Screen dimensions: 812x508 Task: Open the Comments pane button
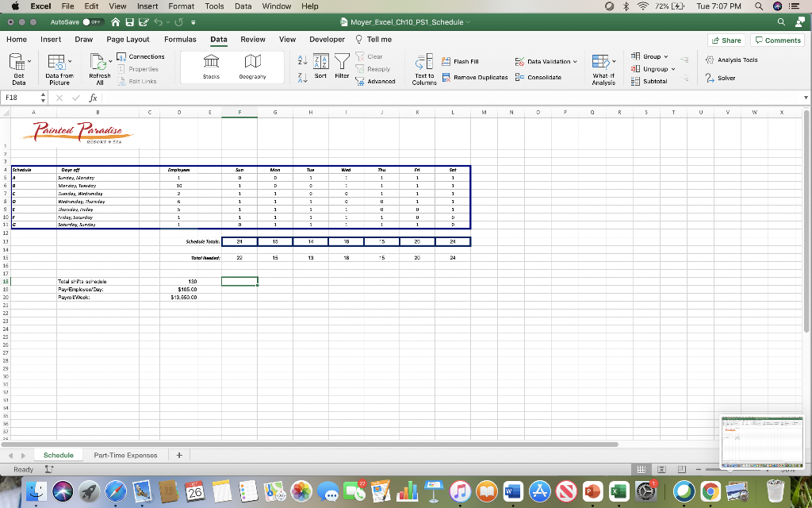777,40
